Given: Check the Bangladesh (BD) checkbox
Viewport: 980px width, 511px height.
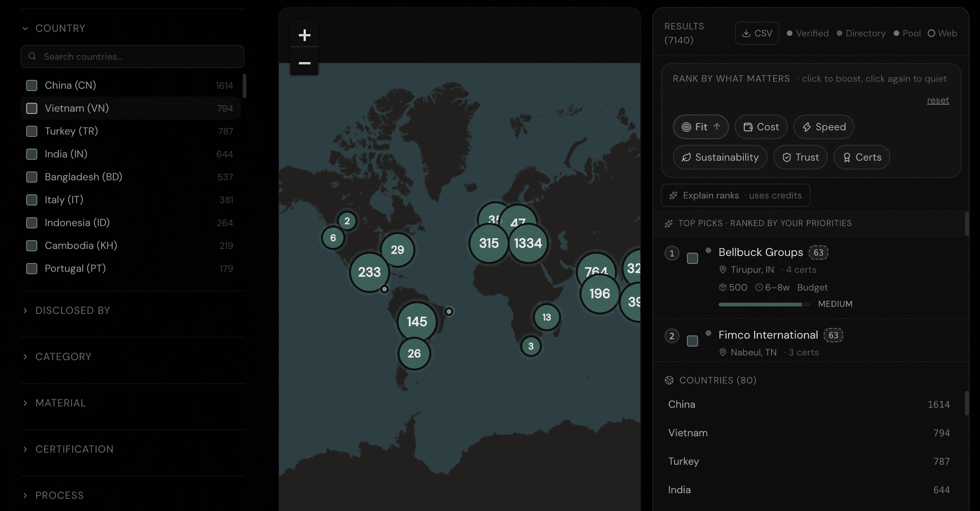Looking at the screenshot, I should click(x=32, y=177).
